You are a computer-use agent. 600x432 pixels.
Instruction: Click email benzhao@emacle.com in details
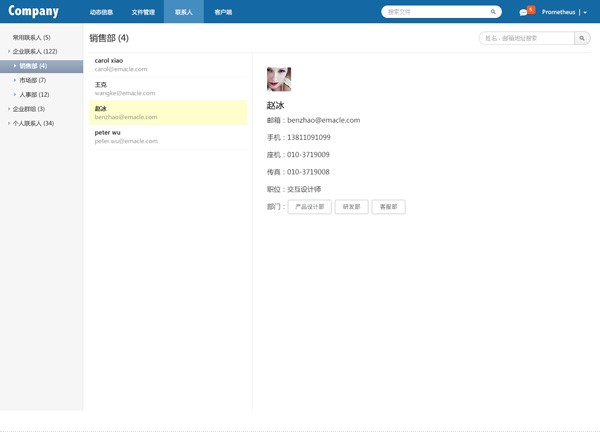click(x=324, y=120)
